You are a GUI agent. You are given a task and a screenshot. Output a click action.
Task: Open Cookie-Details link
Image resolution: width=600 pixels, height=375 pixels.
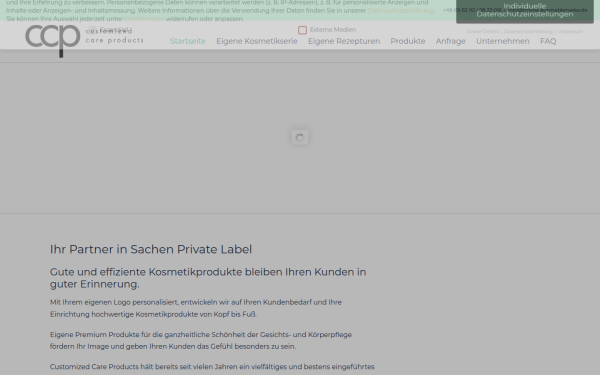(x=482, y=31)
